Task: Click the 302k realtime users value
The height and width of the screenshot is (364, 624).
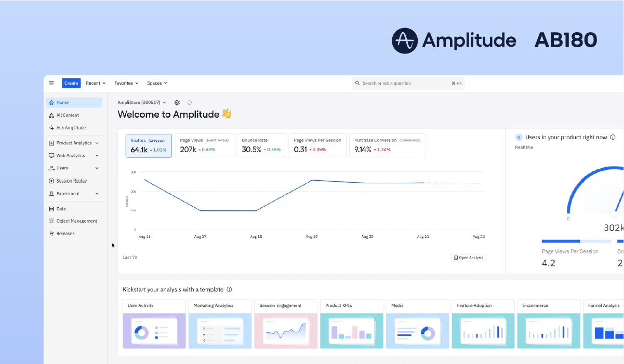Action: point(614,228)
